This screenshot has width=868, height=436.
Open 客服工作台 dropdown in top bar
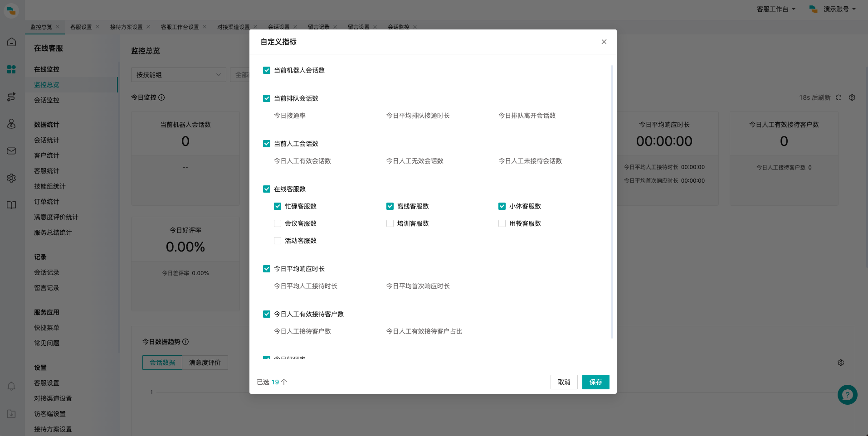[776, 9]
